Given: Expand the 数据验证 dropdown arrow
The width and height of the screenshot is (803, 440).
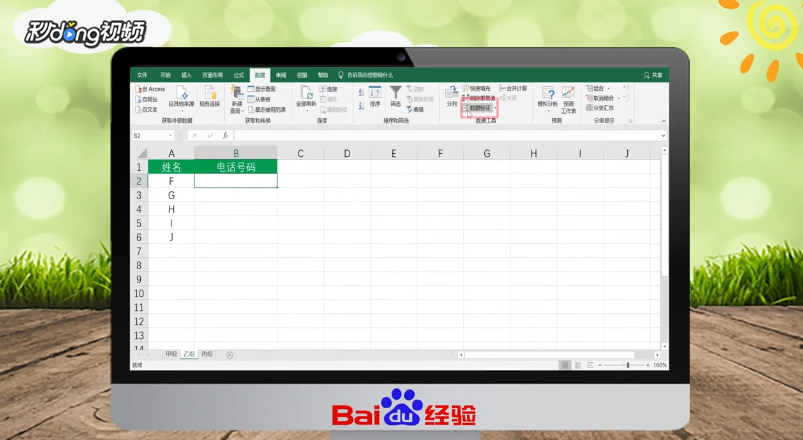Looking at the screenshot, I should (495, 108).
